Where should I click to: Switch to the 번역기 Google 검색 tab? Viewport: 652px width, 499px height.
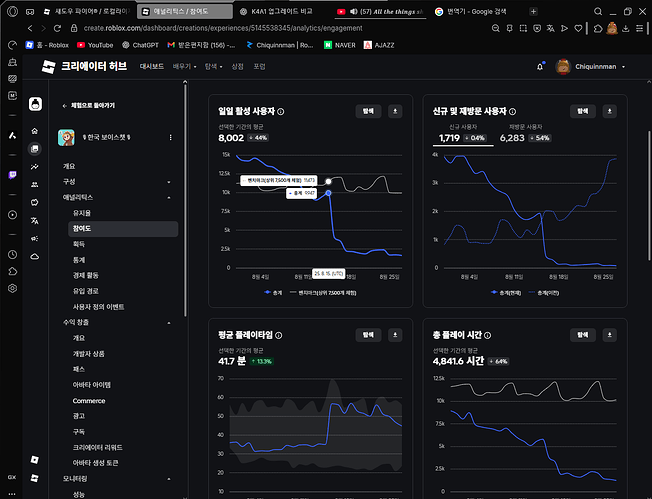[x=471, y=12]
